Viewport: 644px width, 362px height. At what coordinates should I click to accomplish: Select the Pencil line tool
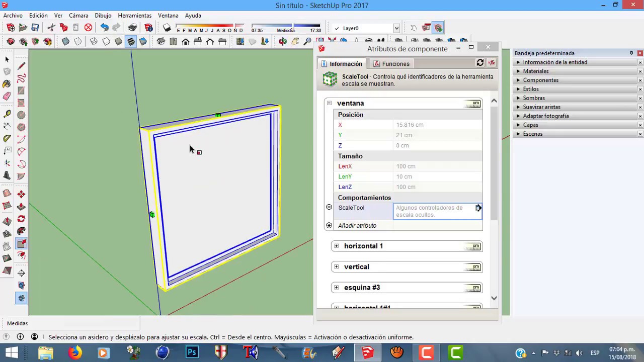tap(21, 66)
